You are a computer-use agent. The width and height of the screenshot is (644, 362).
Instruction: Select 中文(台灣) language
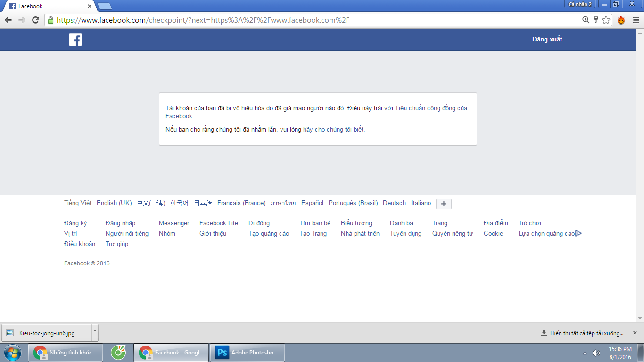[x=151, y=203]
